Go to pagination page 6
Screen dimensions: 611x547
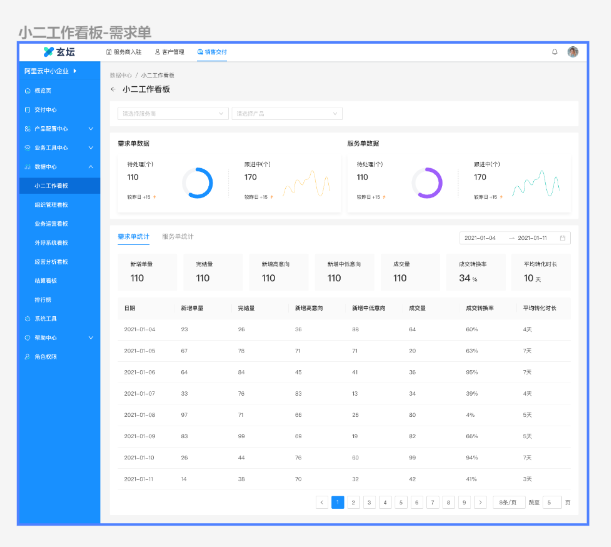click(417, 503)
